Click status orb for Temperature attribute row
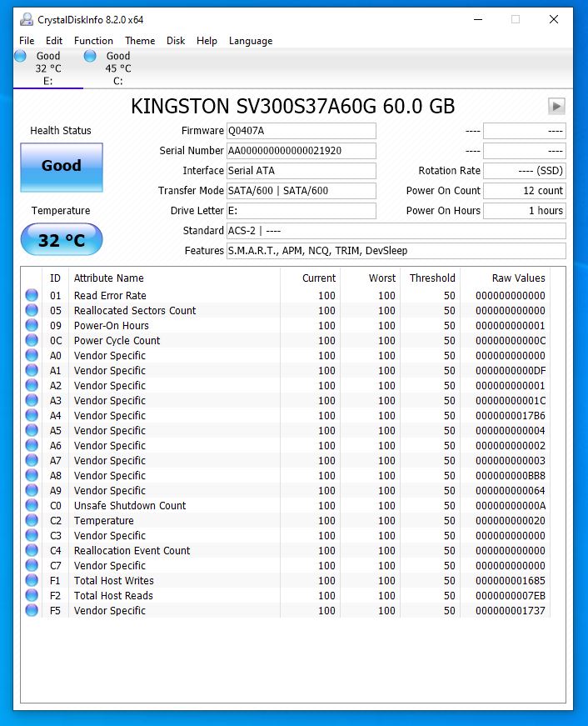 pos(32,520)
